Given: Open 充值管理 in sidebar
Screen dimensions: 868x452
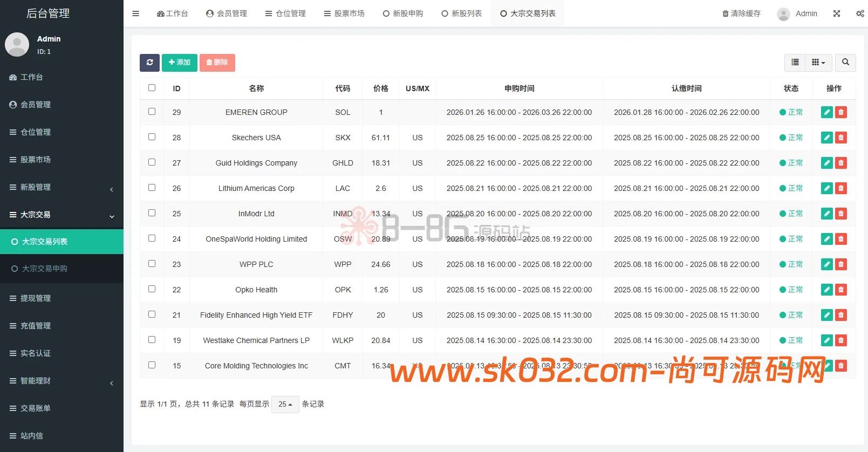Looking at the screenshot, I should coord(61,326).
